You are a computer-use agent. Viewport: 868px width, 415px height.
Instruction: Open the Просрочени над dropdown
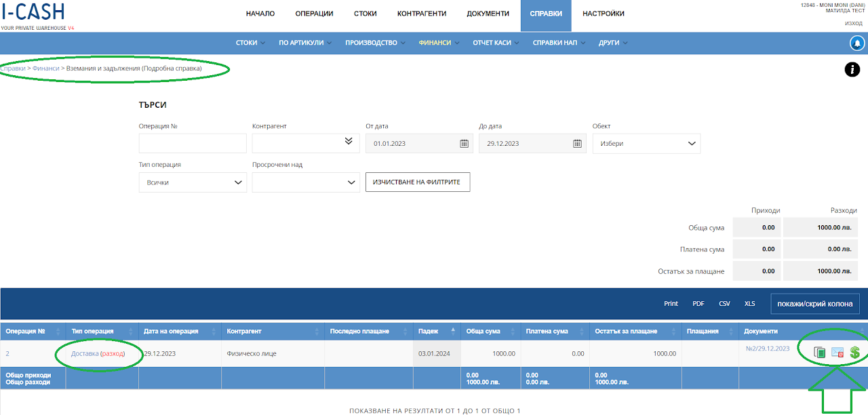pyautogui.click(x=306, y=182)
